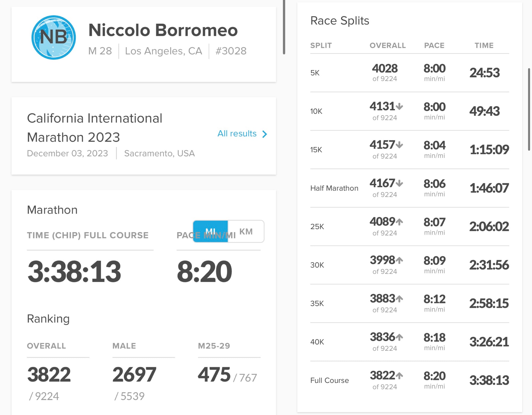Select the OVERALL splits column header

pos(388,45)
